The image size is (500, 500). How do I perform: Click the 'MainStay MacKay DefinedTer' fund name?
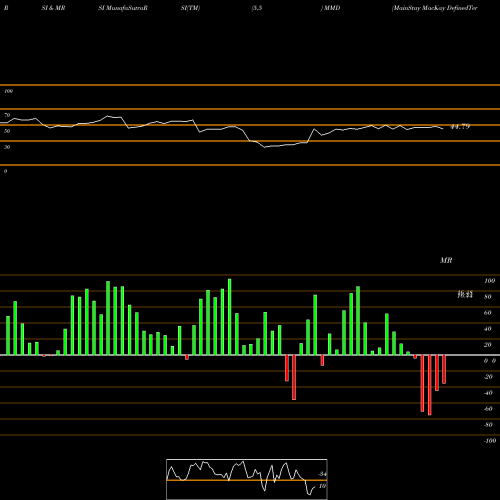pyautogui.click(x=435, y=8)
